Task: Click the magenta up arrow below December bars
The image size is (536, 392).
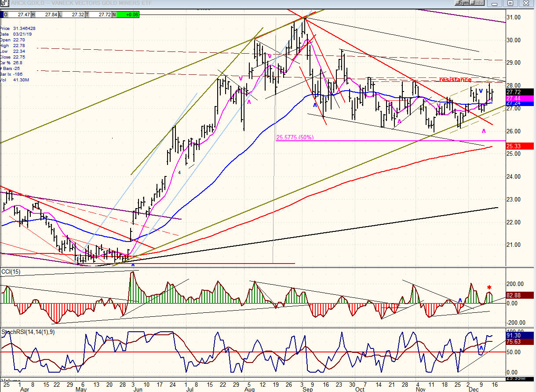Action: (484, 131)
